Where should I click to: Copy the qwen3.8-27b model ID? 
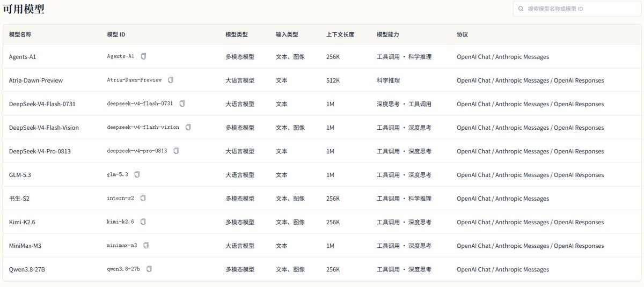click(149, 269)
